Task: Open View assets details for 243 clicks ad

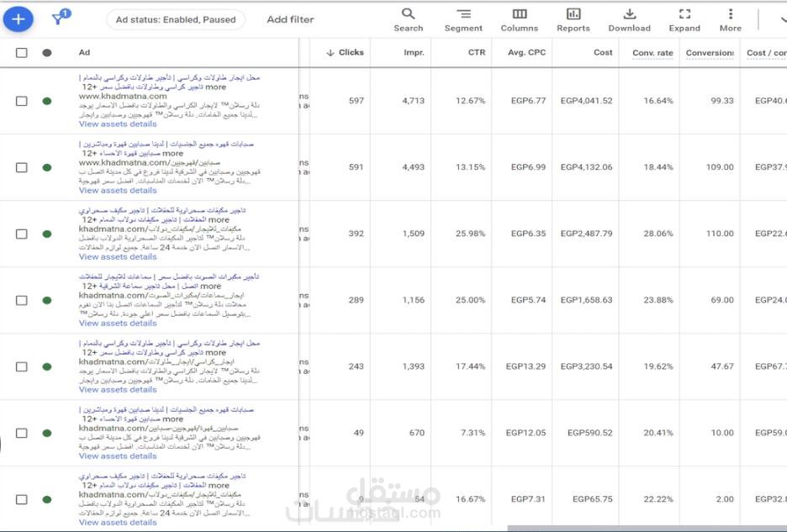Action: click(x=118, y=389)
